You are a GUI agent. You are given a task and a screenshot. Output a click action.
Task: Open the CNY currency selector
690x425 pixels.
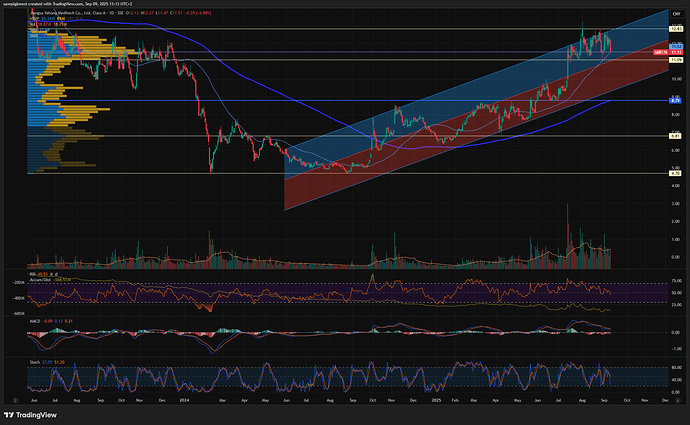click(676, 12)
